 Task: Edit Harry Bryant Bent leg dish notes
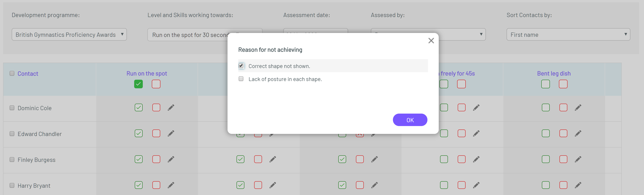[x=578, y=185]
